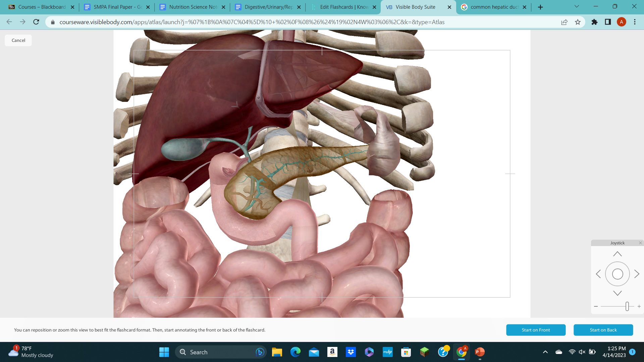Screen dimensions: 644x362
Task: Open Chrome's three-dot menu
Action: coord(635,22)
